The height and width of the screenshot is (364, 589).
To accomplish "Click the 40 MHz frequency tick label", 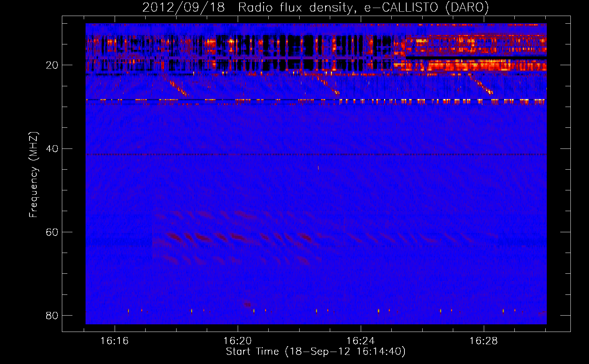I will tap(52, 149).
